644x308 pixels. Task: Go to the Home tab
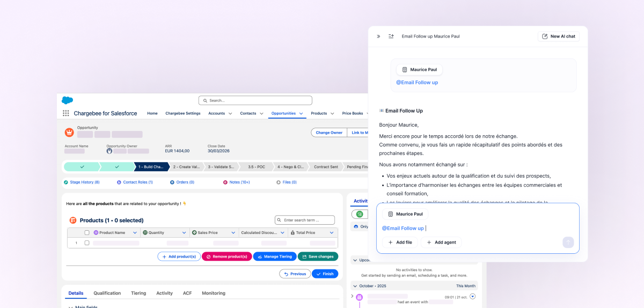(152, 113)
